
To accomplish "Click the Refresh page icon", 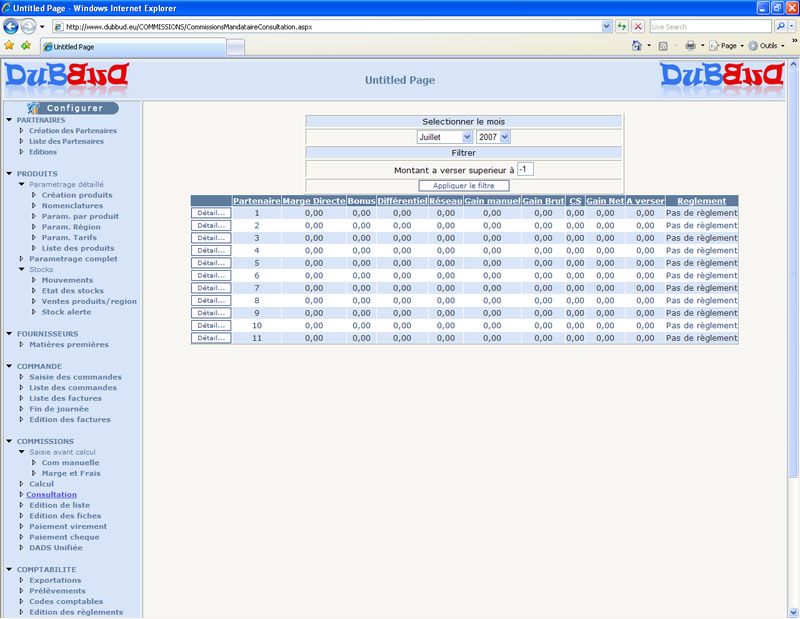I will click(x=622, y=26).
